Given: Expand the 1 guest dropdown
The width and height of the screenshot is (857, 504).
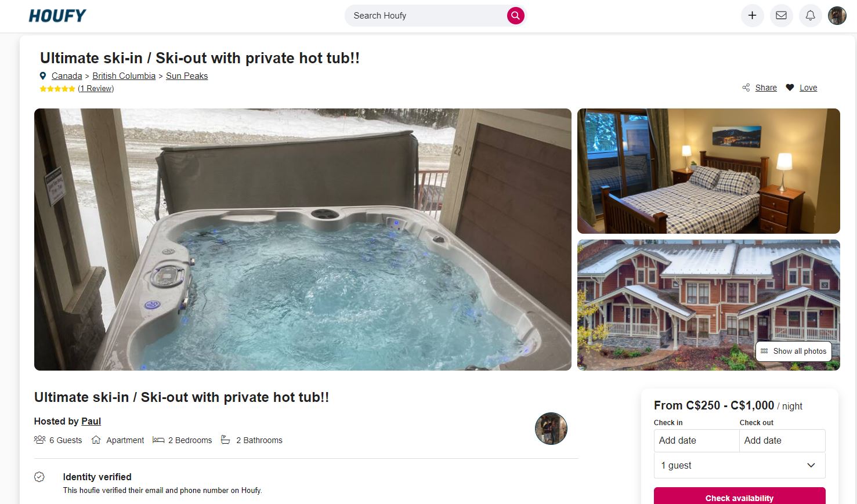Looking at the screenshot, I should (x=739, y=465).
